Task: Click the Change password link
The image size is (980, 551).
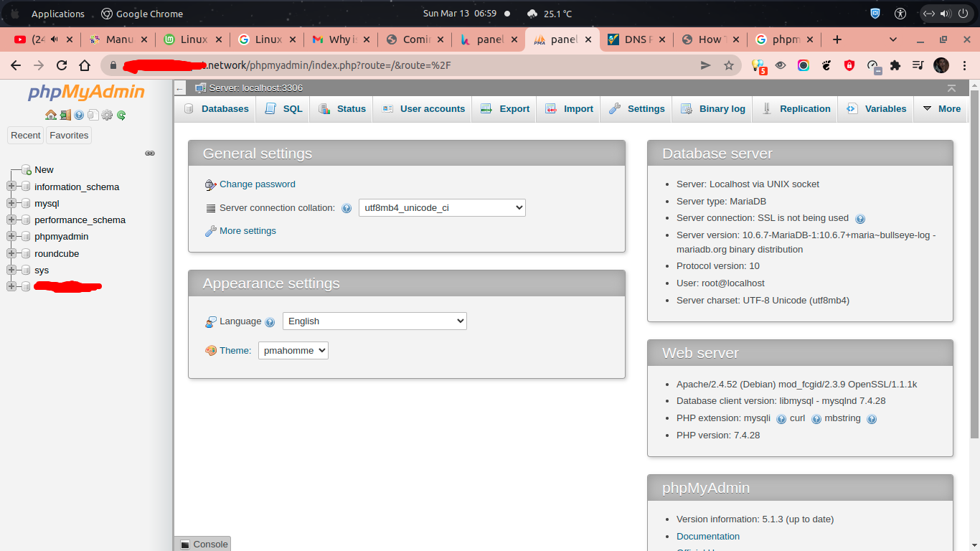Action: point(257,184)
